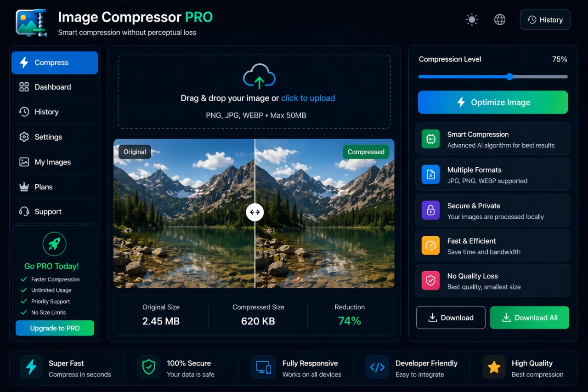Image resolution: width=588 pixels, height=392 pixels.
Task: Click the "2.45 MB" original size value
Action: point(161,321)
